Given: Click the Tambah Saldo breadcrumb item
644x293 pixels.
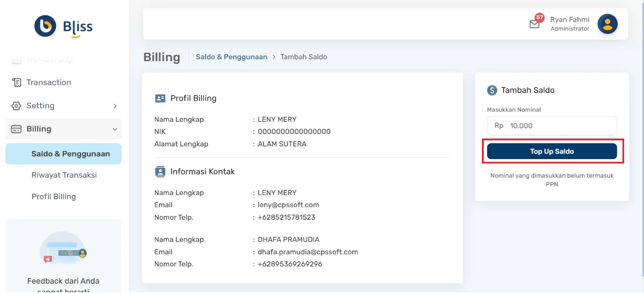Looking at the screenshot, I should [x=304, y=56].
